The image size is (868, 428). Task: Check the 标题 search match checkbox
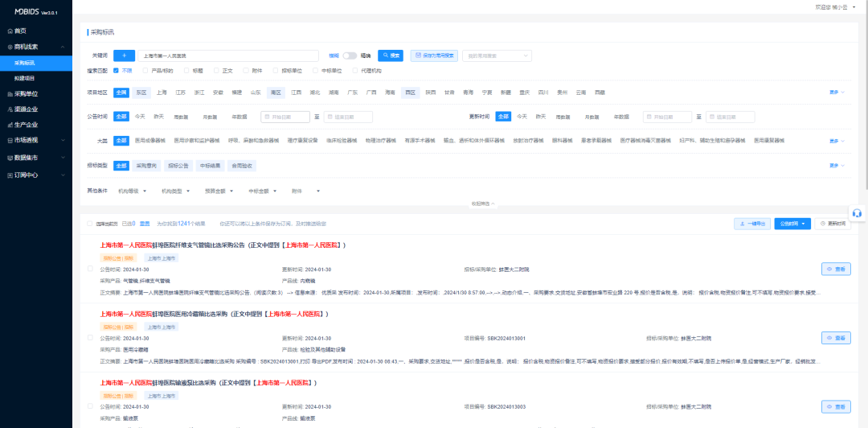pyautogui.click(x=186, y=71)
